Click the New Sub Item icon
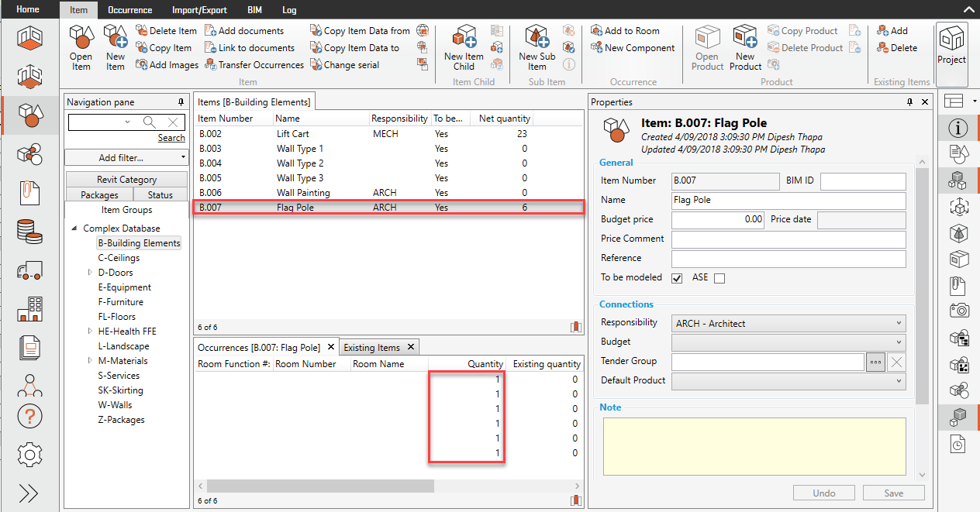This screenshot has height=512, width=980. [x=537, y=38]
